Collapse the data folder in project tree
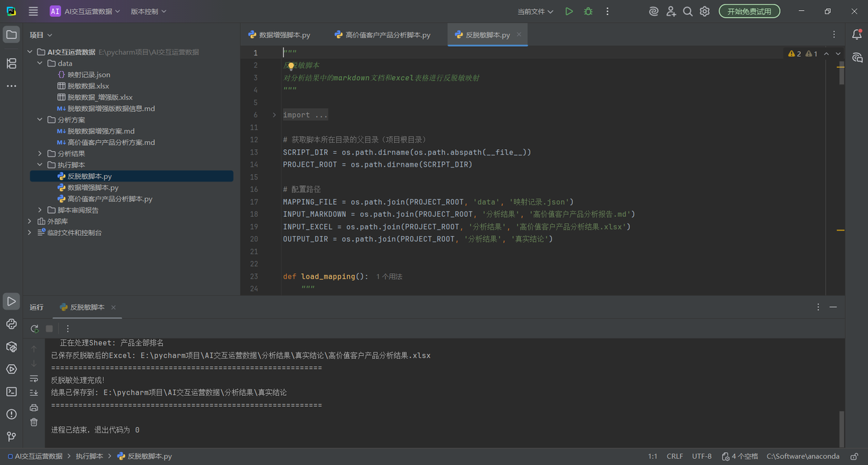 click(x=40, y=64)
